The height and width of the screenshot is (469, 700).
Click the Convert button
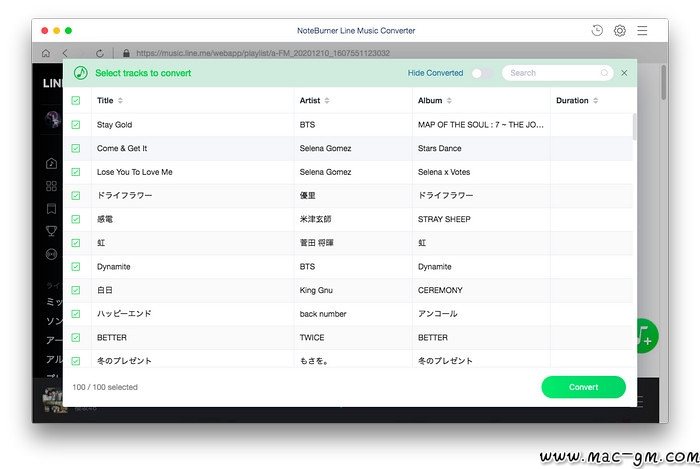(583, 387)
